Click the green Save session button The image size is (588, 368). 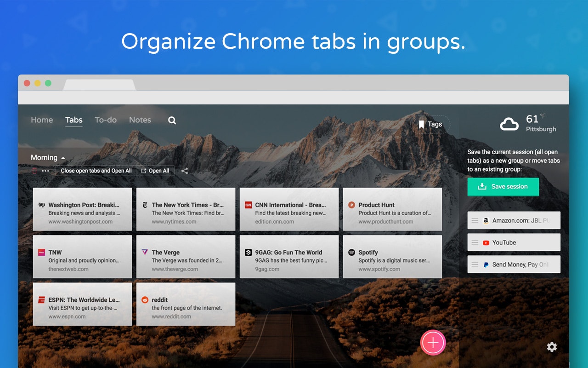[503, 187]
